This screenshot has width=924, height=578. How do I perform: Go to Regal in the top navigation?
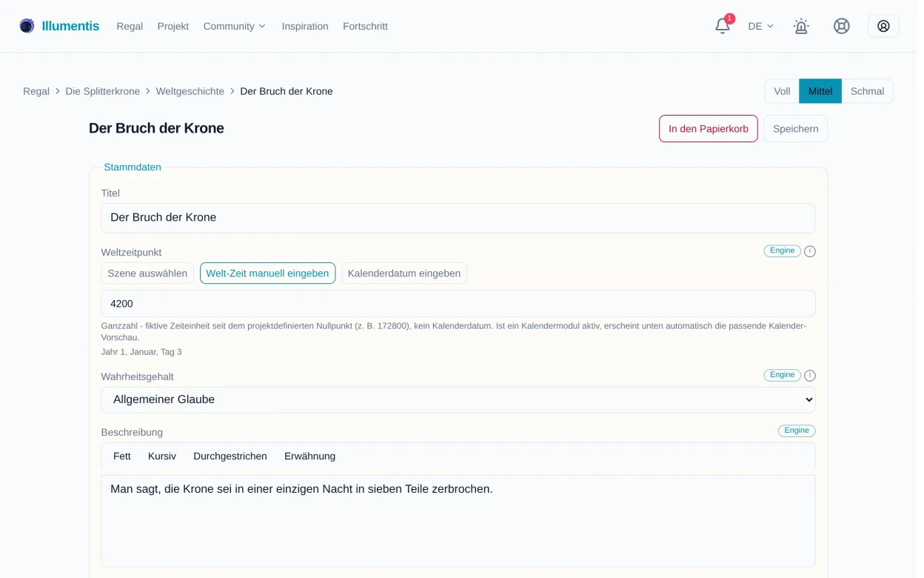pyautogui.click(x=130, y=26)
